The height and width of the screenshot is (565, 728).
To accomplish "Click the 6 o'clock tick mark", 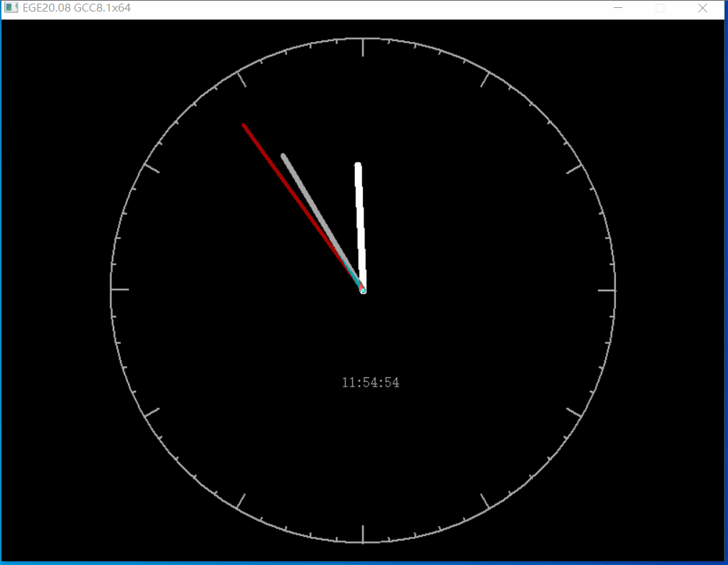I will click(x=363, y=533).
